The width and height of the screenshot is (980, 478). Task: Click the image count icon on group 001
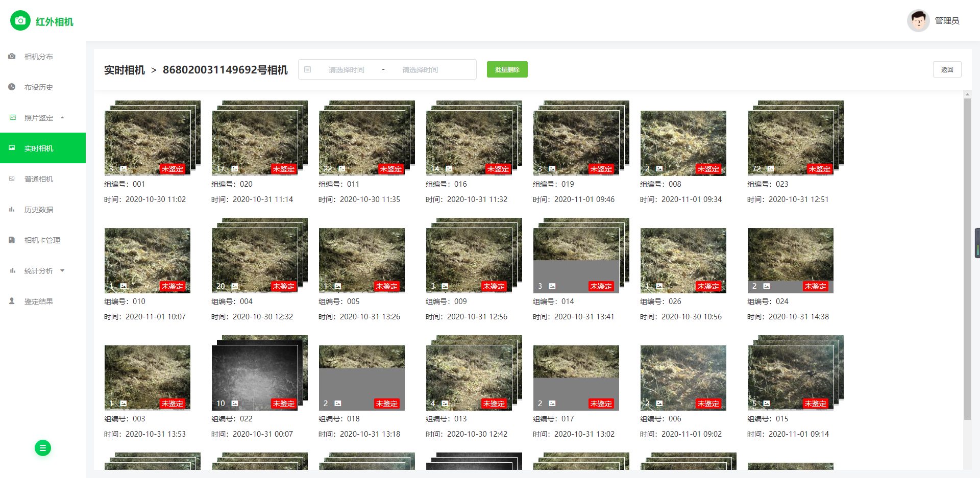click(x=124, y=168)
